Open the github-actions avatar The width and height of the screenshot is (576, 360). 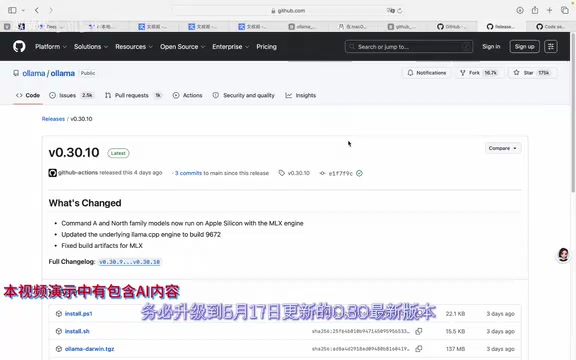coord(53,173)
